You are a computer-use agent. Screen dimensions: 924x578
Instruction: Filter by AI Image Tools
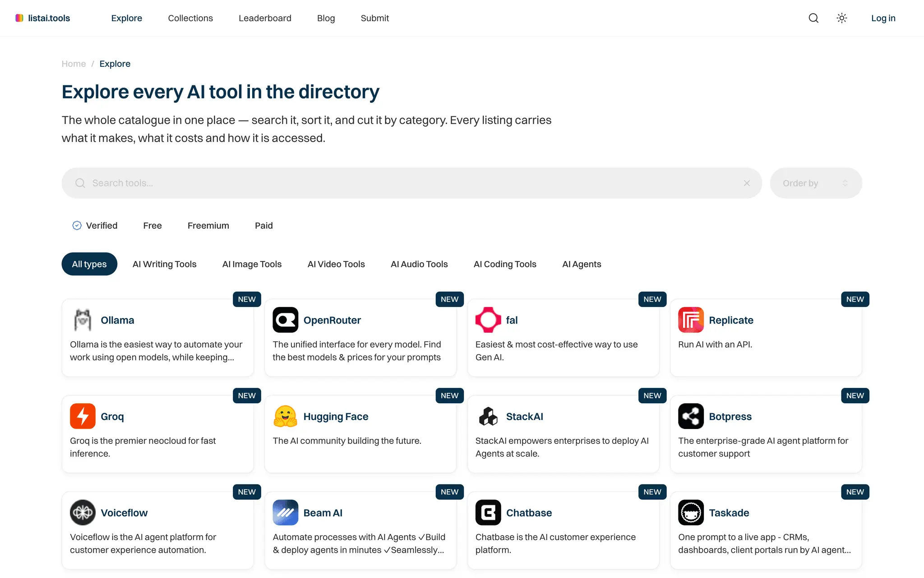252,264
